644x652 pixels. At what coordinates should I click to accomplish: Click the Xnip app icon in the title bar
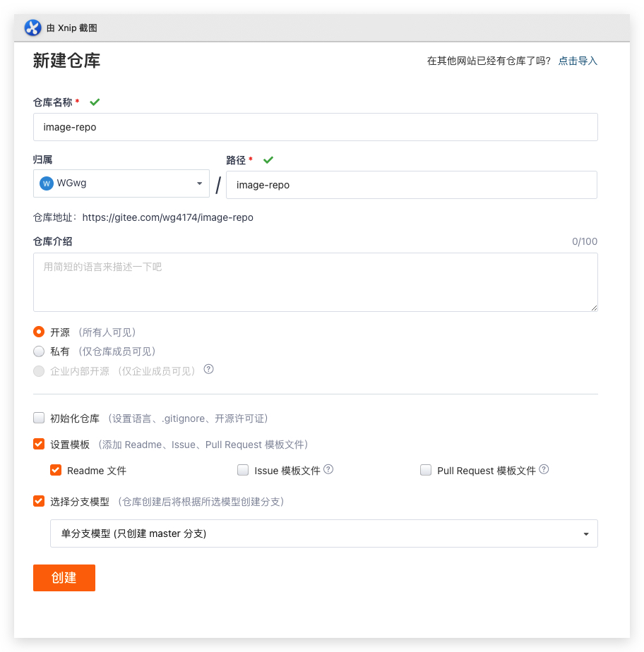pos(33,28)
